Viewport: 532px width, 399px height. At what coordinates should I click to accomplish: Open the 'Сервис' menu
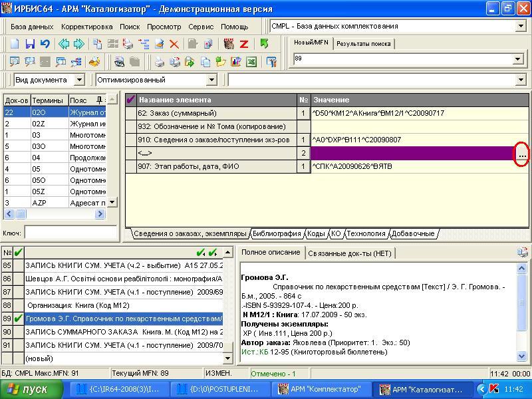tap(201, 27)
